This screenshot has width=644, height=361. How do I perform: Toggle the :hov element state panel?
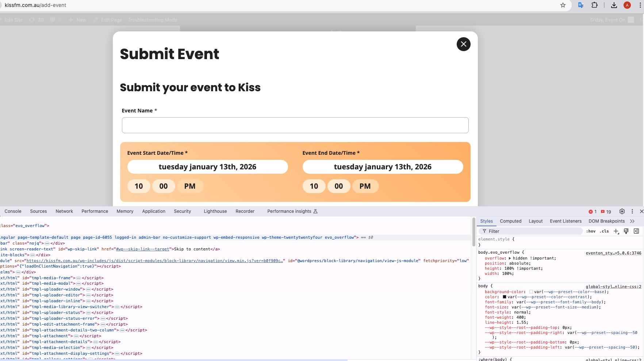[x=591, y=231]
